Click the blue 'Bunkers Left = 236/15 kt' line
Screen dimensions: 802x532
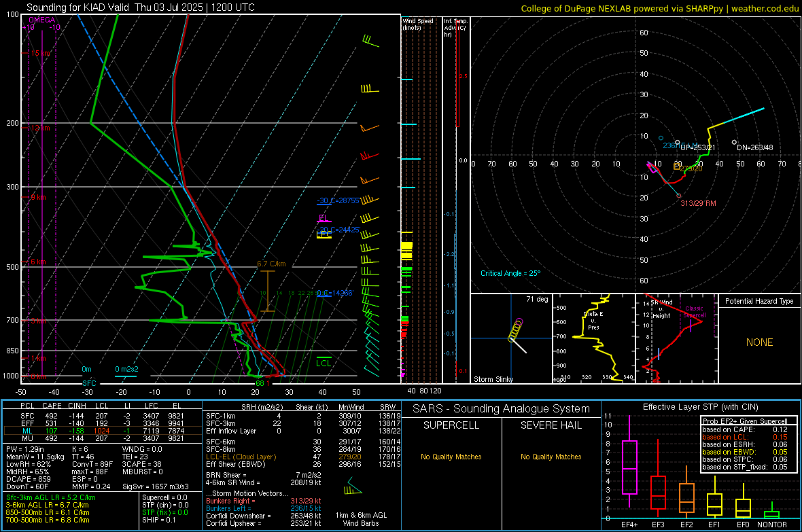(x=264, y=508)
